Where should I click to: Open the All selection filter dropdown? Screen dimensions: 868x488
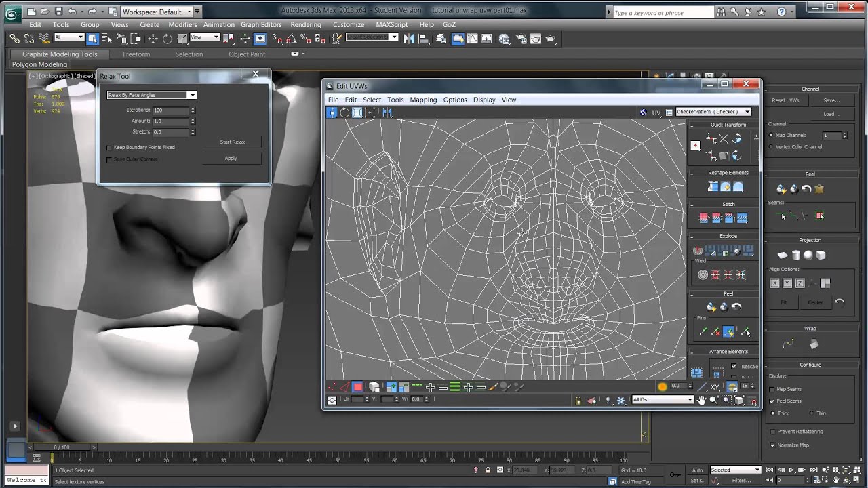pyautogui.click(x=68, y=37)
